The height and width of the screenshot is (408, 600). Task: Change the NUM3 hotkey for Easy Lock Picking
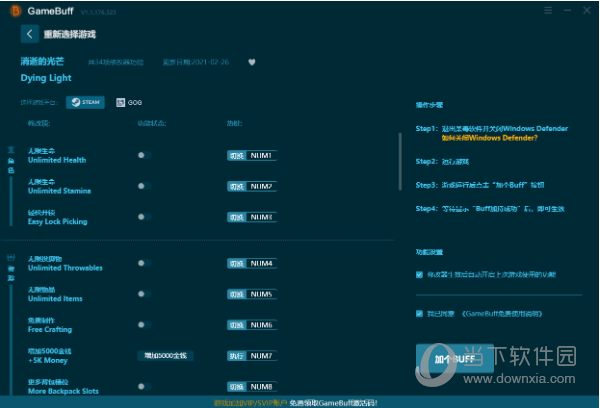tap(252, 217)
